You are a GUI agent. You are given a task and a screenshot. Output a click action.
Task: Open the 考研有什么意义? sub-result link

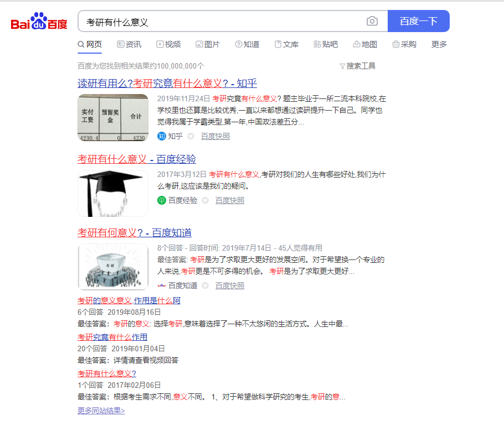107,373
